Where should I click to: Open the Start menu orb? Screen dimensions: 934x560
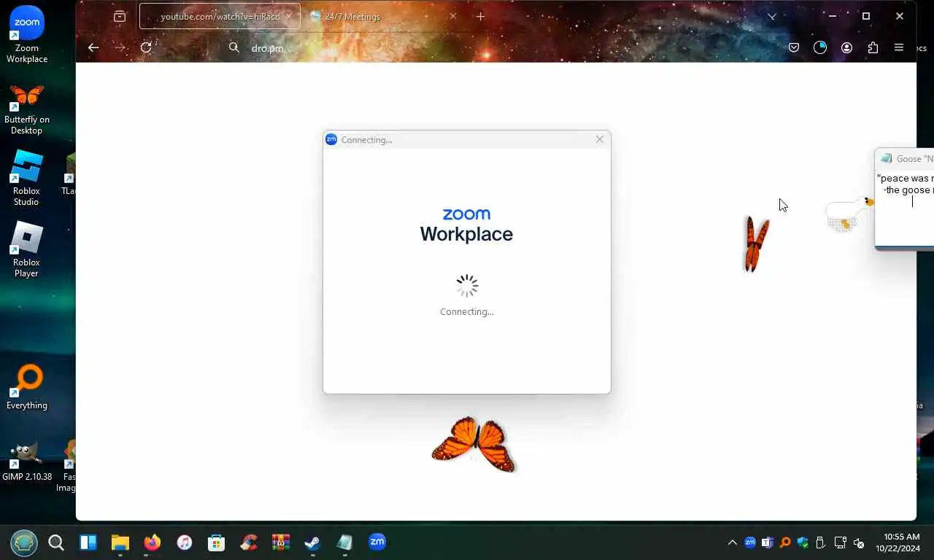pos(23,542)
